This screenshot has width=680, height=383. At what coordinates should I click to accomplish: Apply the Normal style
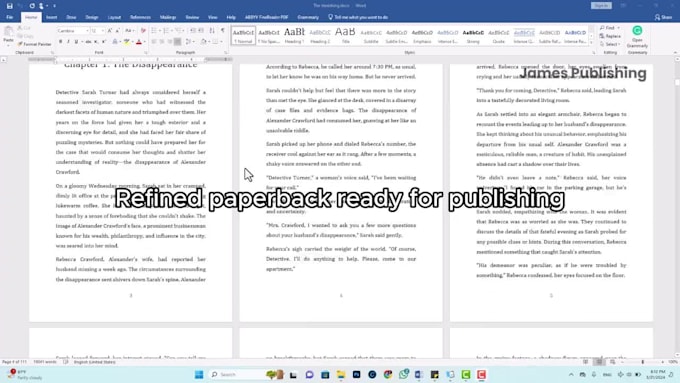pyautogui.click(x=243, y=36)
